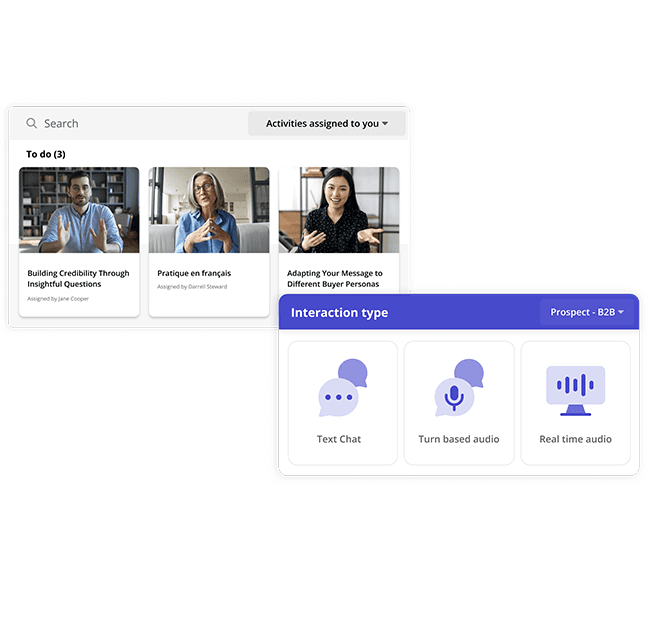Expand the Prospect - B2B dropdown
This screenshot has height=620, width=648.
(x=587, y=313)
